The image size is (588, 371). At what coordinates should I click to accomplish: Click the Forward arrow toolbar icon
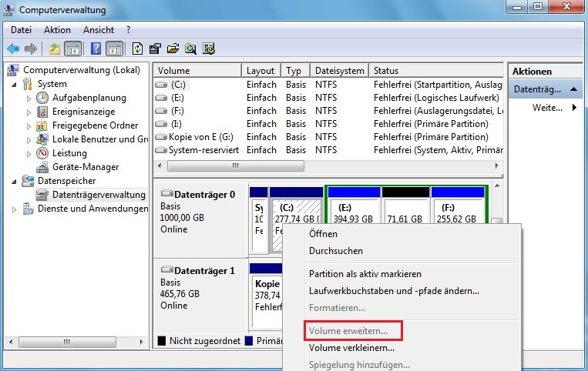31,48
